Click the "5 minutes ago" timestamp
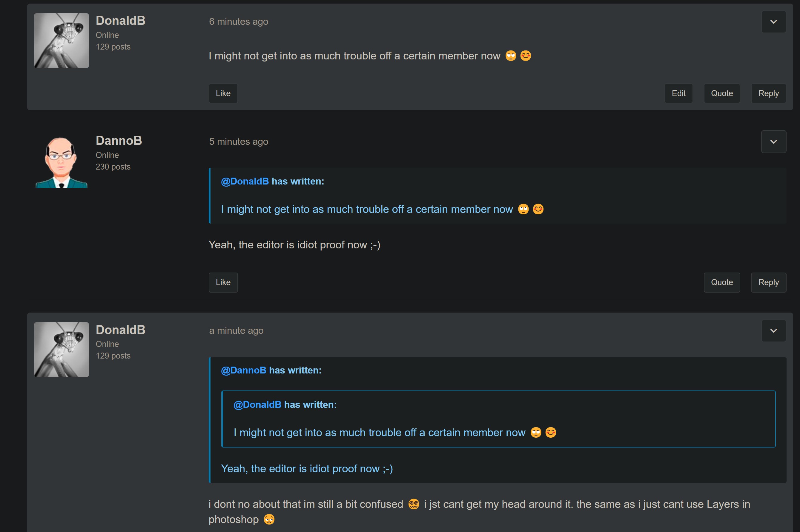800x532 pixels. pyautogui.click(x=239, y=142)
